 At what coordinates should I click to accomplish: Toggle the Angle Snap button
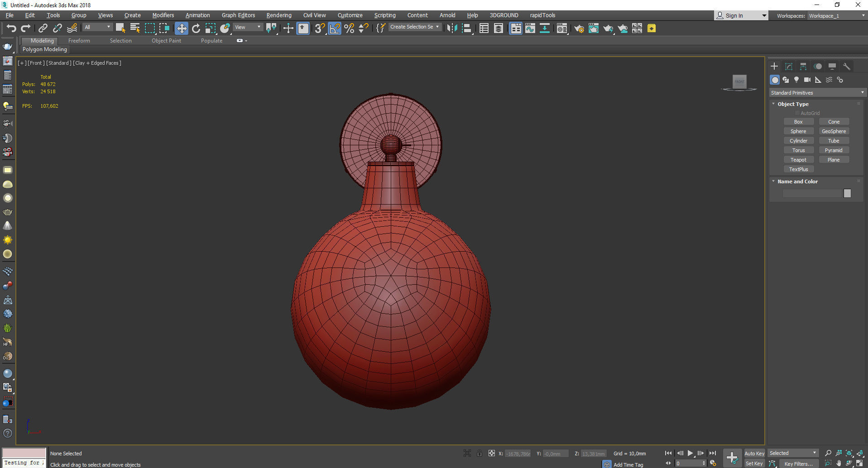coord(335,29)
